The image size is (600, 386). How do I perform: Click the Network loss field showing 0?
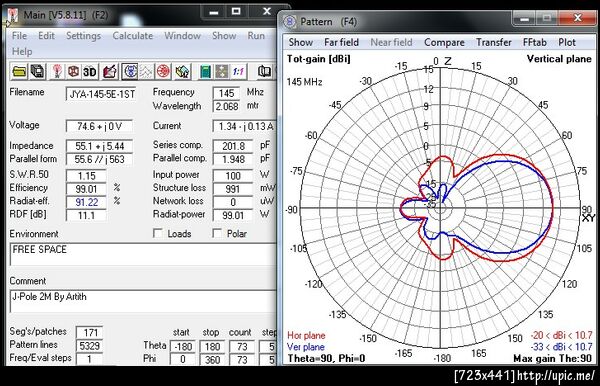233,202
